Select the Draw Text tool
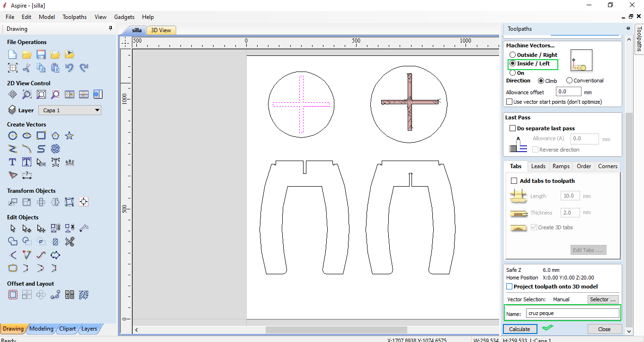Image resolution: width=644 pixels, height=342 pixels. (13, 162)
